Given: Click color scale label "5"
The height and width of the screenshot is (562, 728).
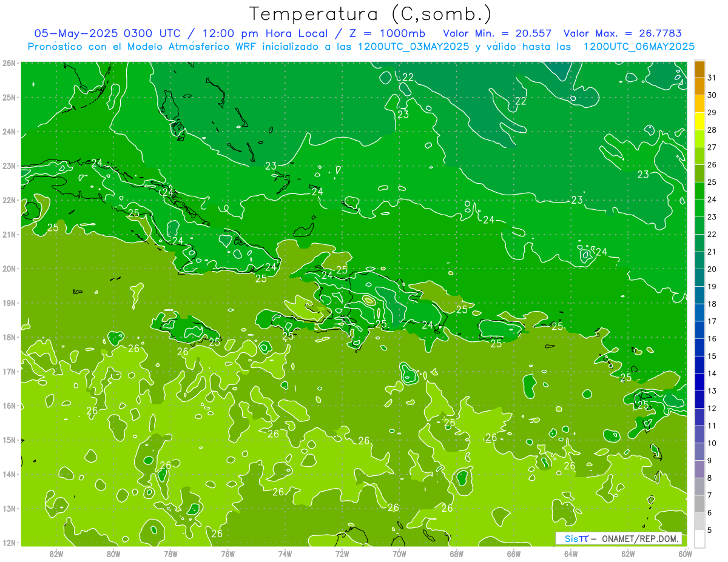Looking at the screenshot, I should 710,530.
